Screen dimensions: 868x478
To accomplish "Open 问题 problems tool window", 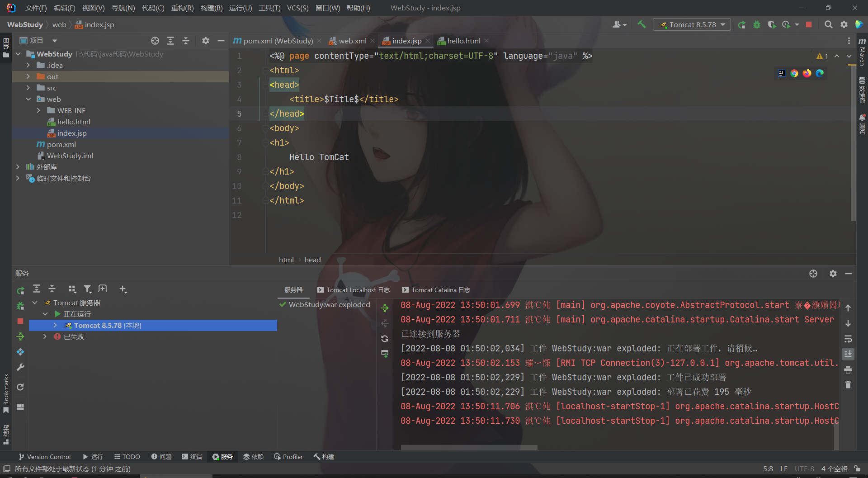I will click(x=161, y=457).
